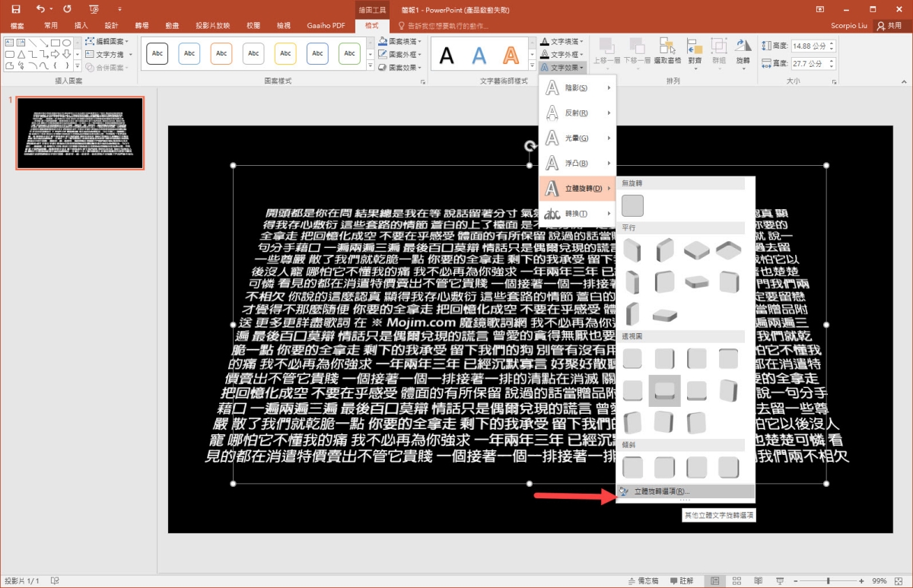Toggle the 備忘稿 notes pane
The width and height of the screenshot is (913, 588).
643,580
